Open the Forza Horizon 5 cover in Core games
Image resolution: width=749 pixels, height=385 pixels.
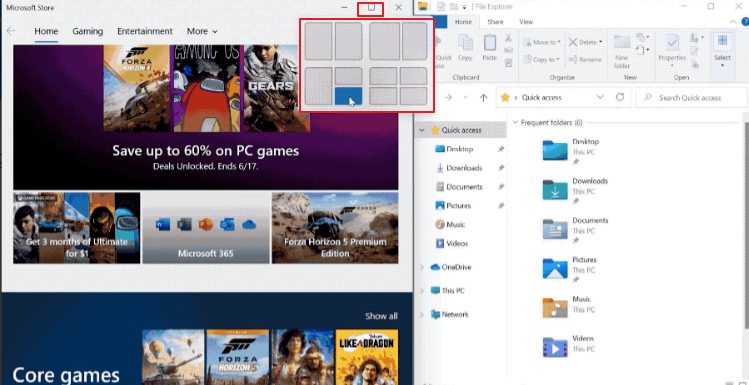(x=237, y=357)
